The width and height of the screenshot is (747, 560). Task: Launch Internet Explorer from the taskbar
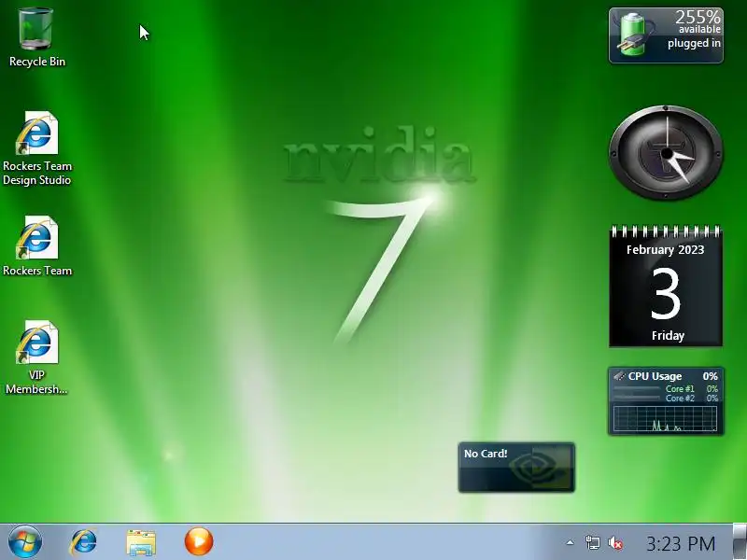click(83, 542)
